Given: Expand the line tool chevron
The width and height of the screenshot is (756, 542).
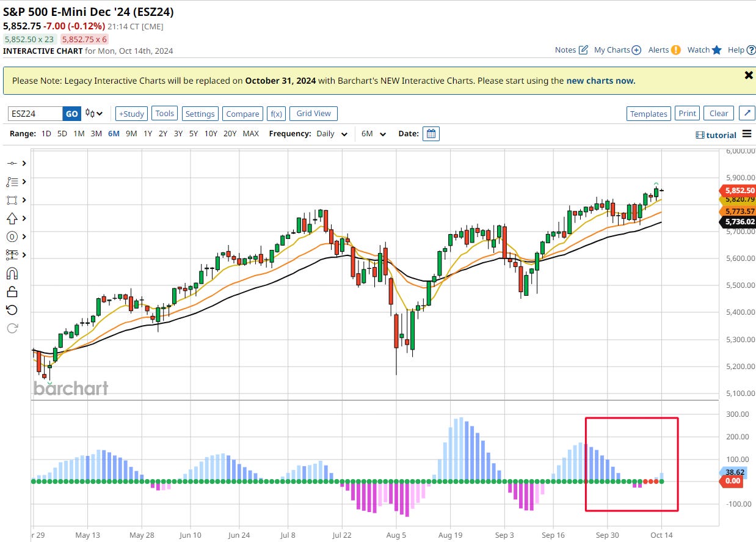Looking at the screenshot, I should (x=24, y=163).
